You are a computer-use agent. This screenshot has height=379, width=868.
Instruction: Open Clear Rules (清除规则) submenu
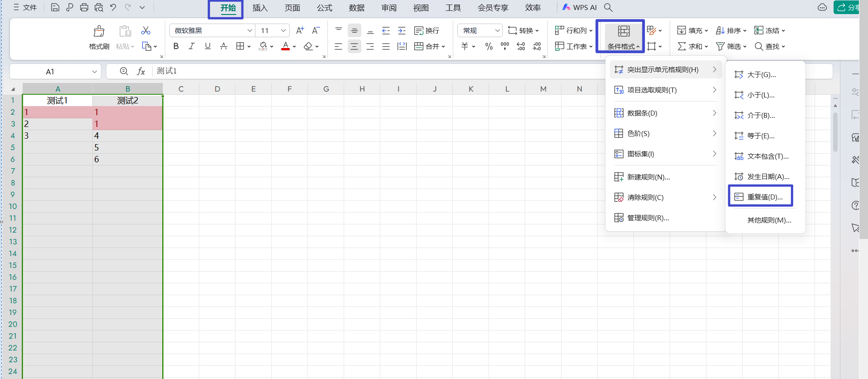click(666, 197)
